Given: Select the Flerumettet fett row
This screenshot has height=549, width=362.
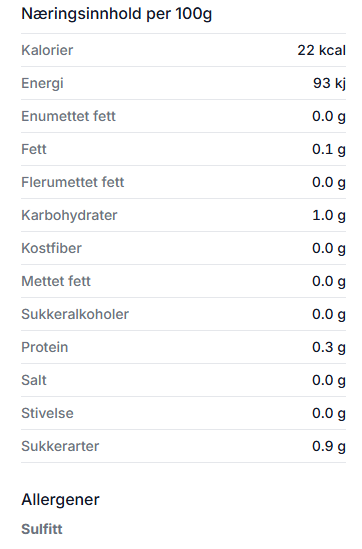Looking at the screenshot, I should tap(183, 182).
